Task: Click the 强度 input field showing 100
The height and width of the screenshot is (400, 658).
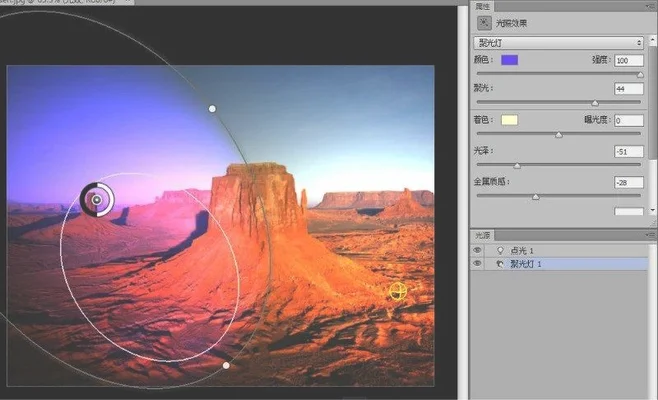Action: click(629, 60)
